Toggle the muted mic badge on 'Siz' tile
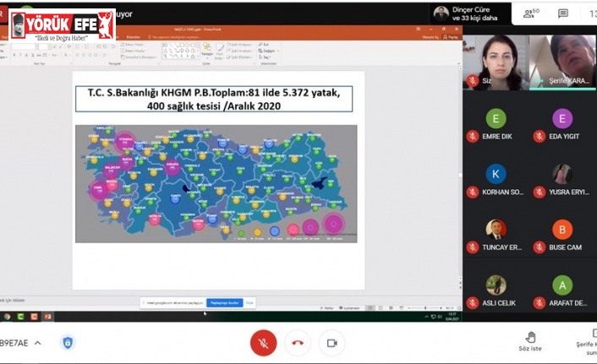 click(x=472, y=81)
